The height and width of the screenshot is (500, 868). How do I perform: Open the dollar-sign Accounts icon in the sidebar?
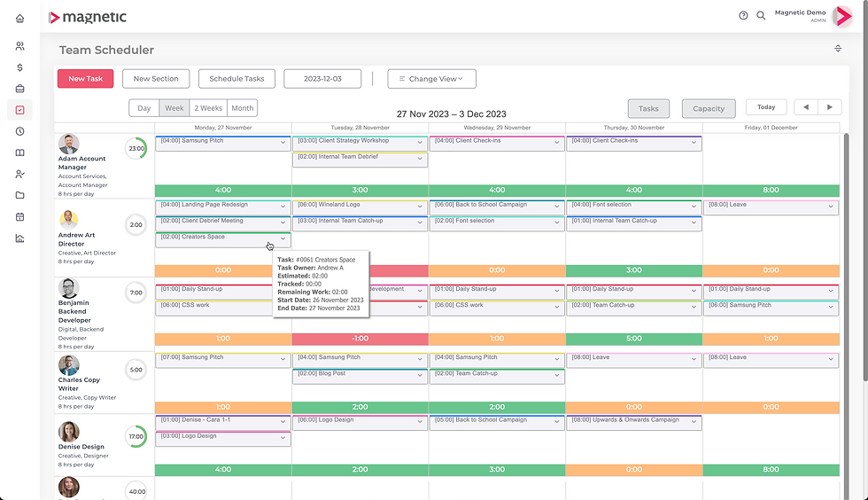coord(19,67)
